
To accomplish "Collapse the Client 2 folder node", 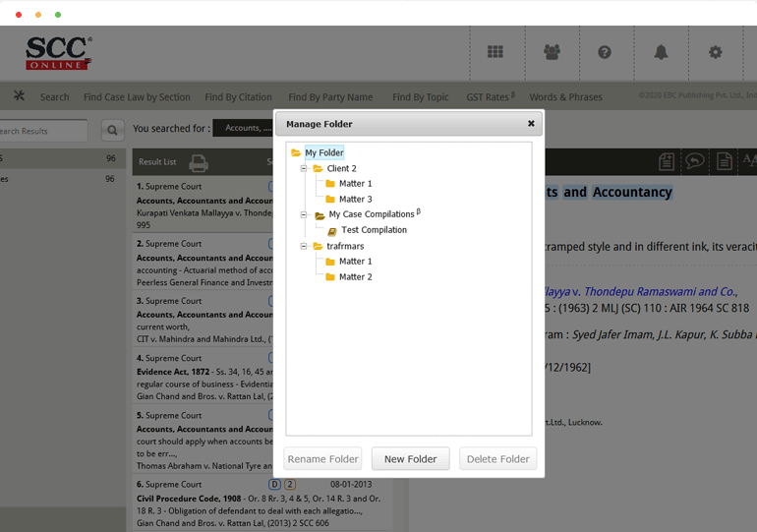I will point(305,169).
